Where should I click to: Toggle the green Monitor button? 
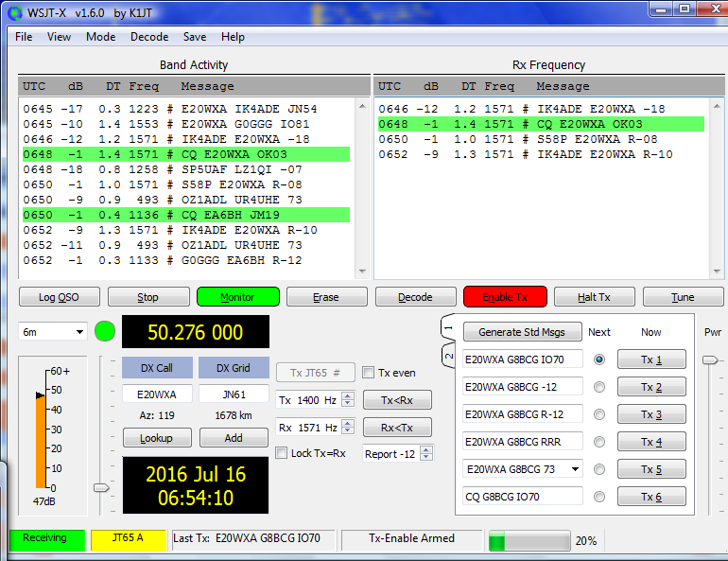click(x=238, y=297)
